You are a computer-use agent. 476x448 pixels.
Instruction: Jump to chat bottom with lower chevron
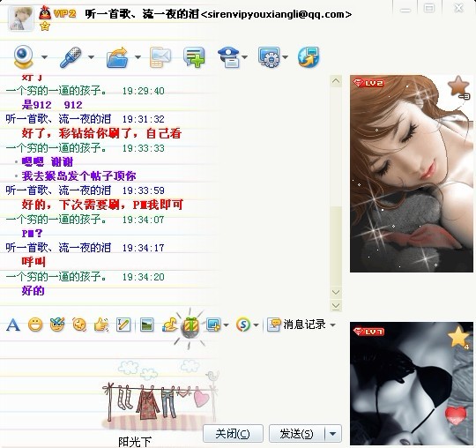(336, 306)
